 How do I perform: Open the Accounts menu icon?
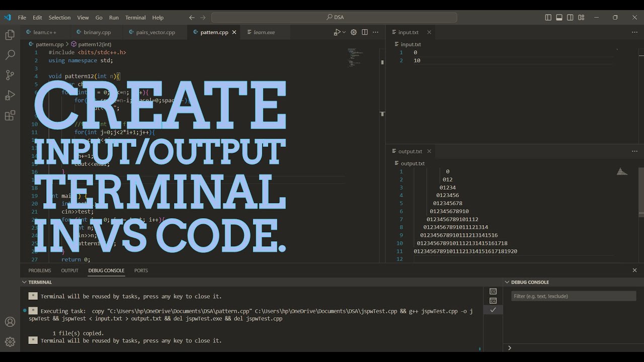[x=10, y=322]
